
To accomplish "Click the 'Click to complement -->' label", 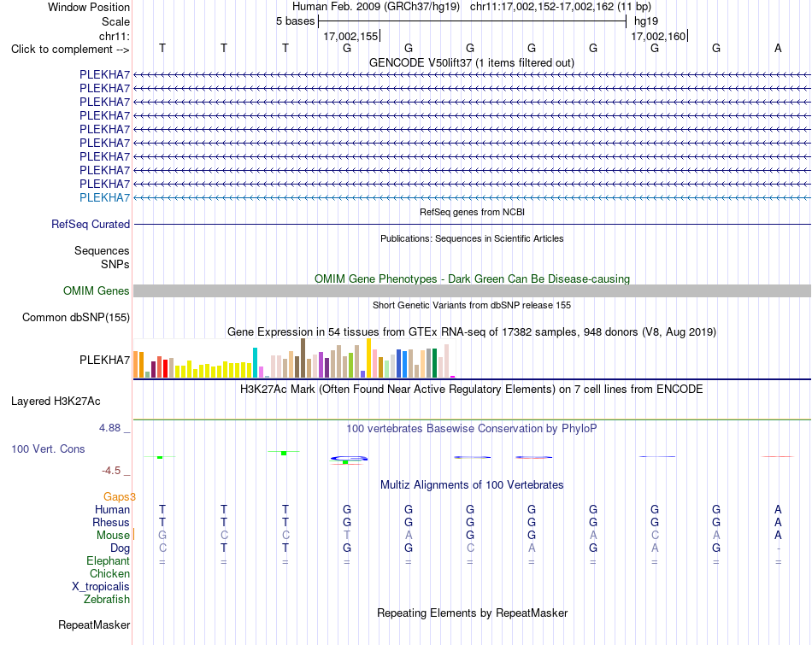I will (x=70, y=50).
